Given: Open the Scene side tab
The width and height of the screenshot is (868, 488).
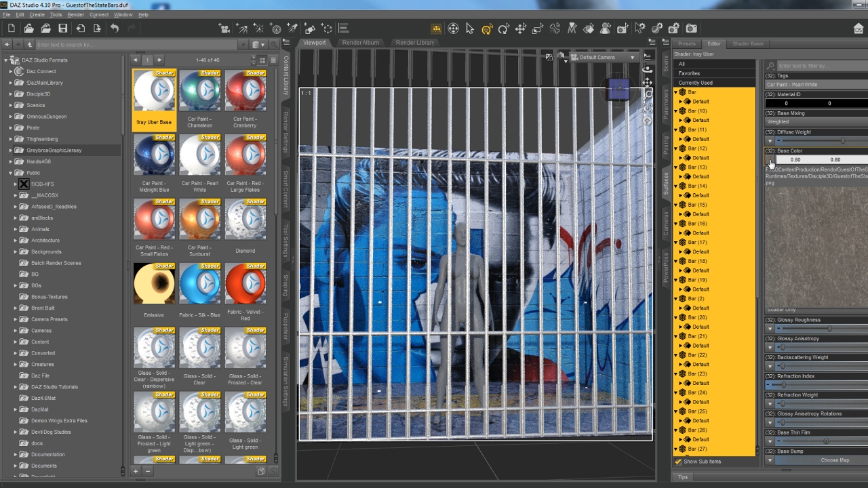Looking at the screenshot, I should coord(665,64).
